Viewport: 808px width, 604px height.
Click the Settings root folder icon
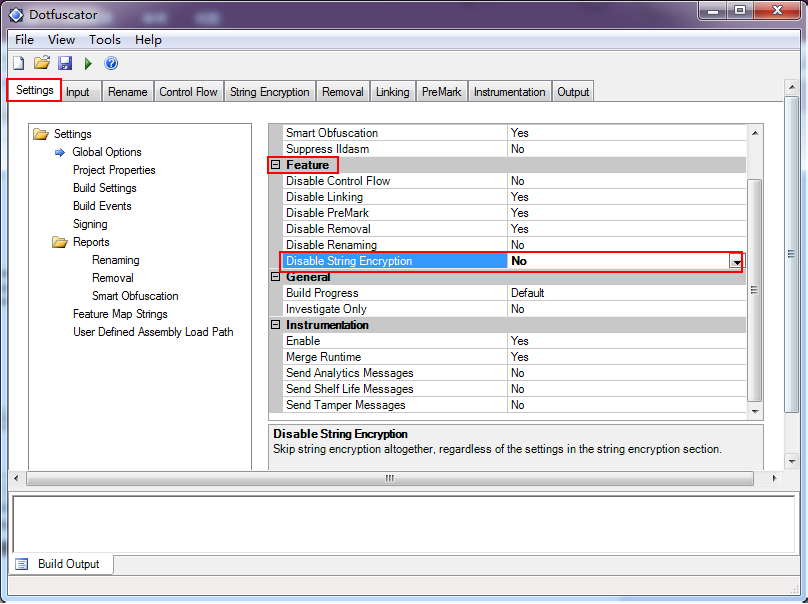point(41,134)
